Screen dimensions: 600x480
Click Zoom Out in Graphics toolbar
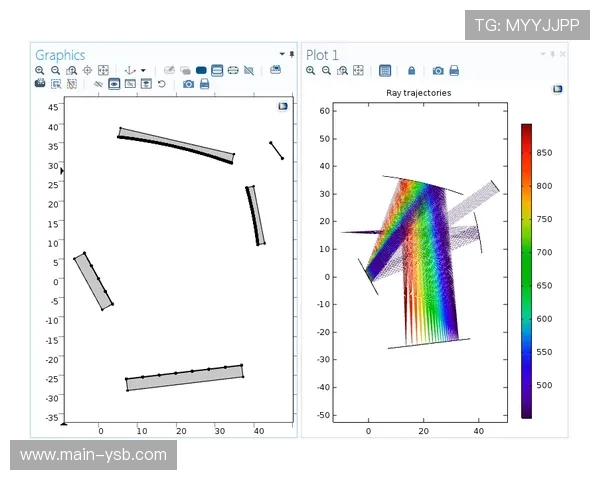tap(56, 71)
